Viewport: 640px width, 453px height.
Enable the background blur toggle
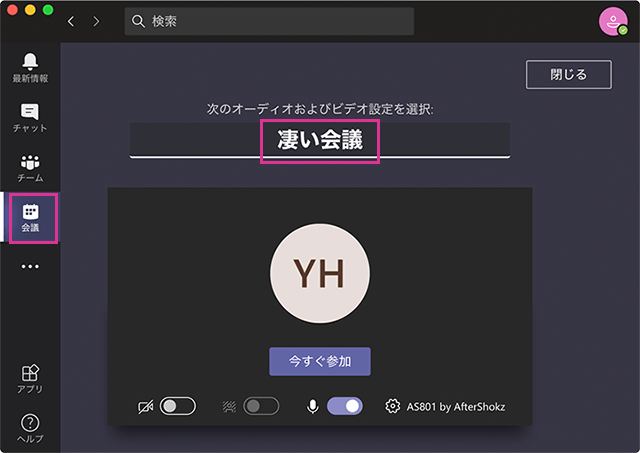(261, 406)
